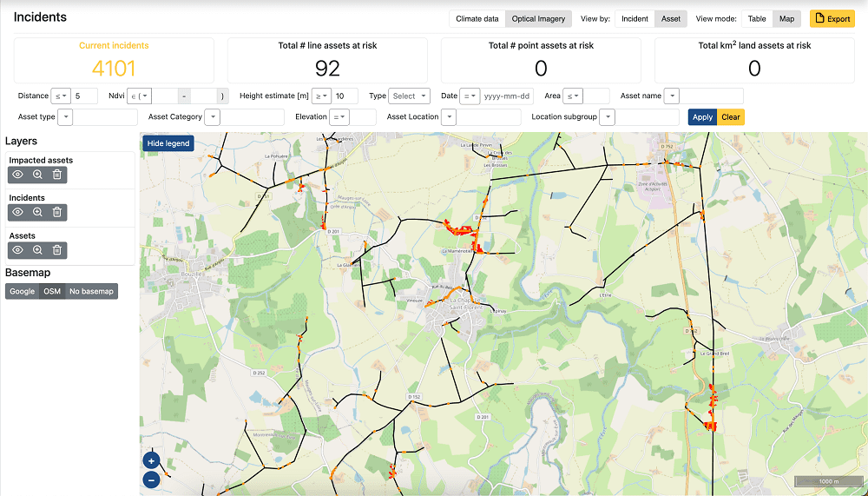Select the Google basemap option
This screenshot has height=496, width=868.
23,291
